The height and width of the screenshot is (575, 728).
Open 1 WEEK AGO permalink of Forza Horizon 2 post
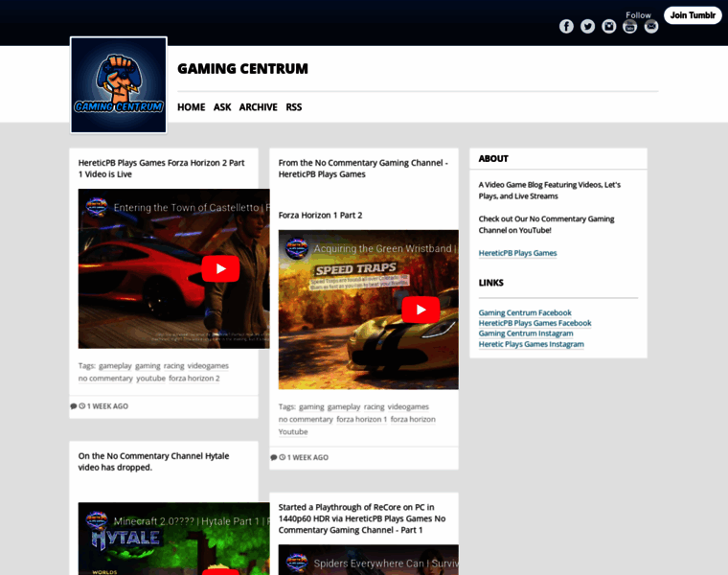click(x=107, y=406)
